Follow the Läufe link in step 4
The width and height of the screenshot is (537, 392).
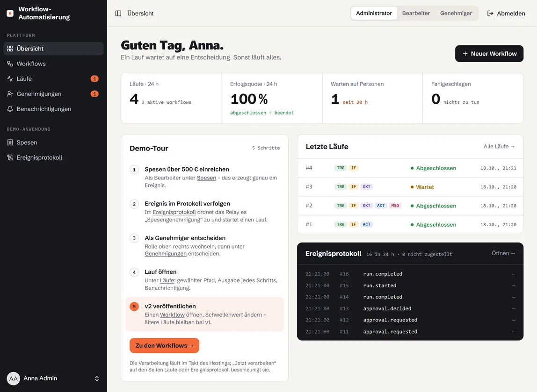[167, 280]
